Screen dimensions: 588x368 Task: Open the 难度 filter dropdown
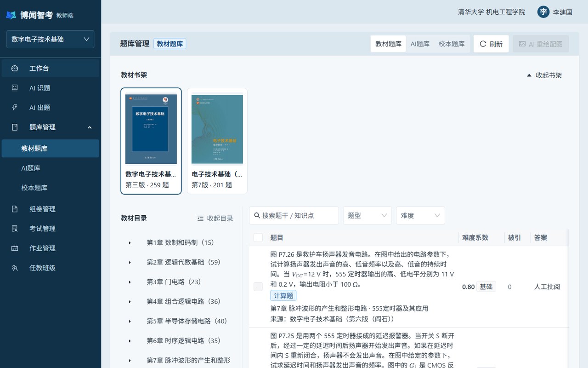click(x=420, y=215)
